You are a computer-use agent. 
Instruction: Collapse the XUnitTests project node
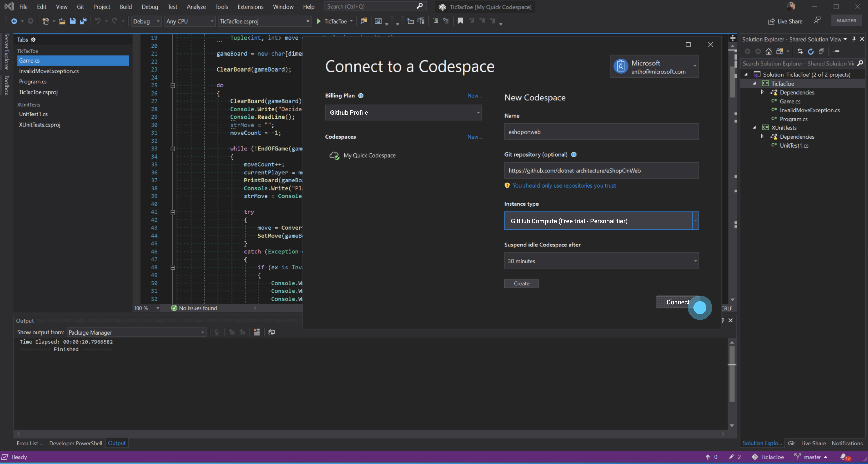754,127
